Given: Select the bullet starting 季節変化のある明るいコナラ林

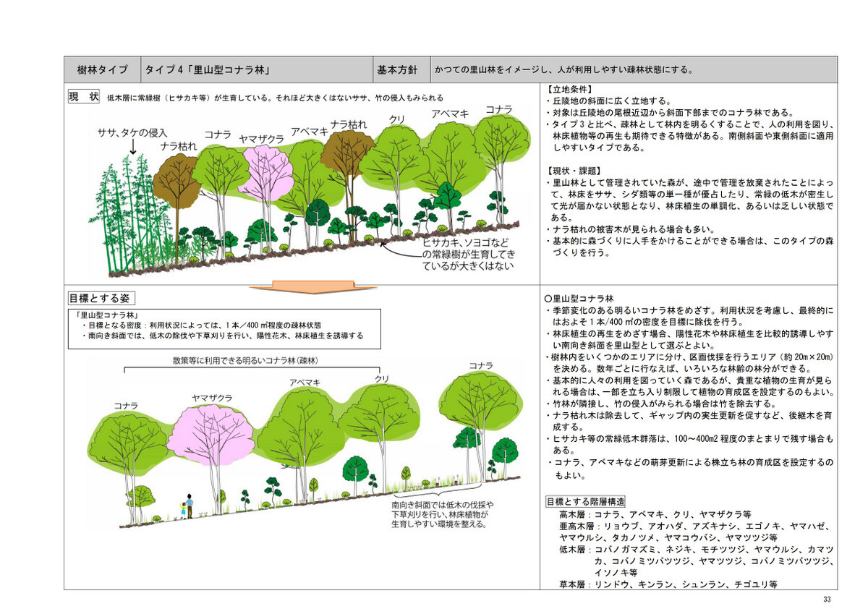Looking at the screenshot, I should 689,315.
